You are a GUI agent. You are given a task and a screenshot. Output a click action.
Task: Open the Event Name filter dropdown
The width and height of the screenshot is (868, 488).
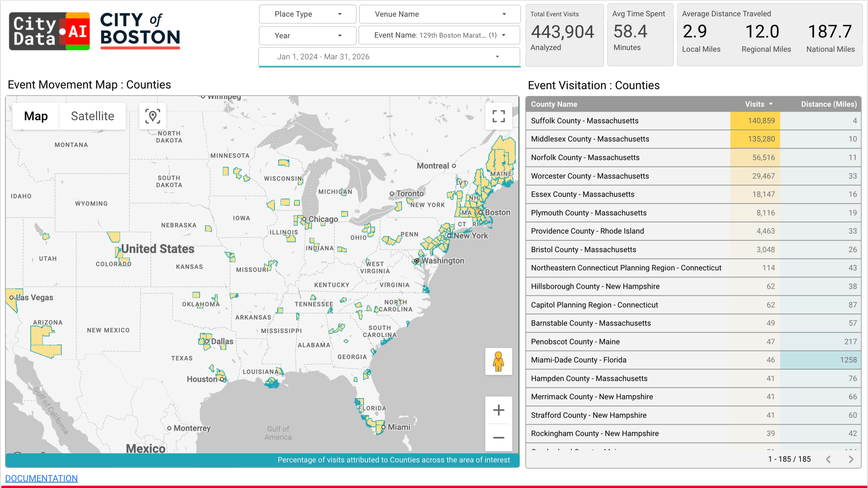point(439,36)
